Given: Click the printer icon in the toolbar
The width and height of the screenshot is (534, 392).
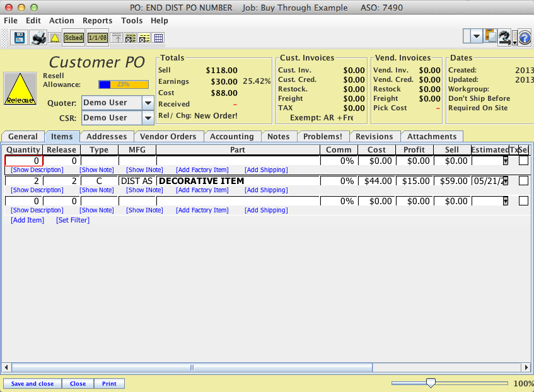Looking at the screenshot, I should [38, 38].
